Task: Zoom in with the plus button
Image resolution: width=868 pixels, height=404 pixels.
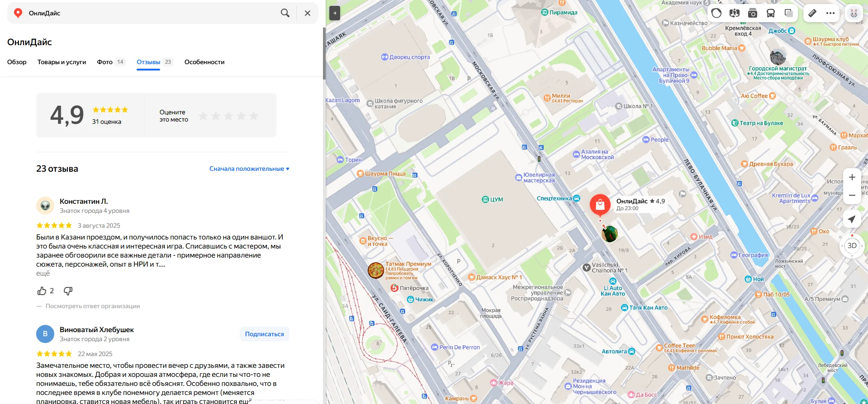Action: pyautogui.click(x=852, y=177)
